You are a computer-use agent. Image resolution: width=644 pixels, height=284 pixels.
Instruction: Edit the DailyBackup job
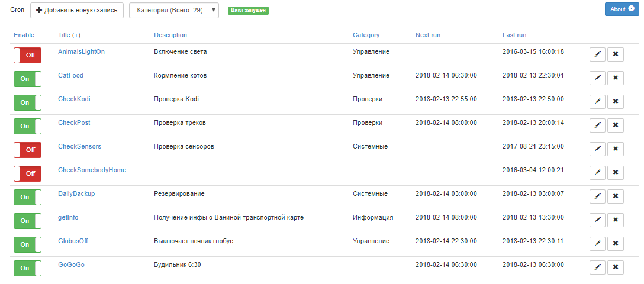(598, 196)
